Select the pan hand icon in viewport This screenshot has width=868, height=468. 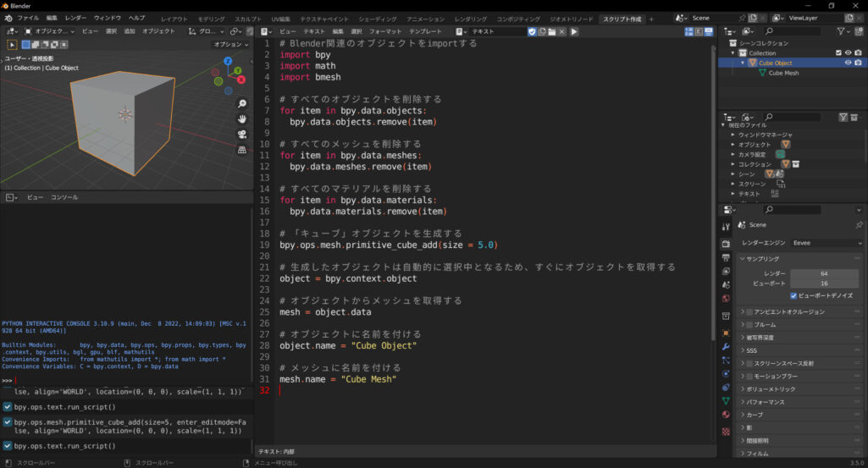pos(242,119)
